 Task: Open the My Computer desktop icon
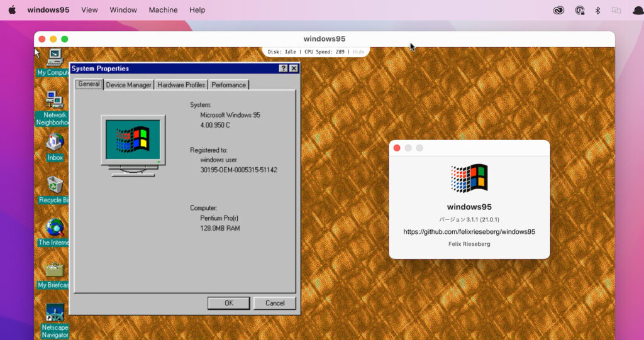55,58
